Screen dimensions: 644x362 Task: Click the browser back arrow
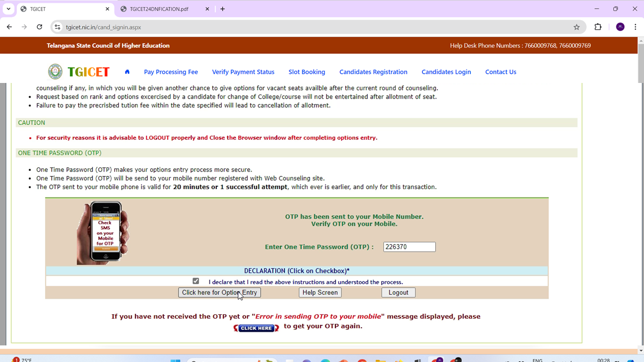(x=9, y=27)
